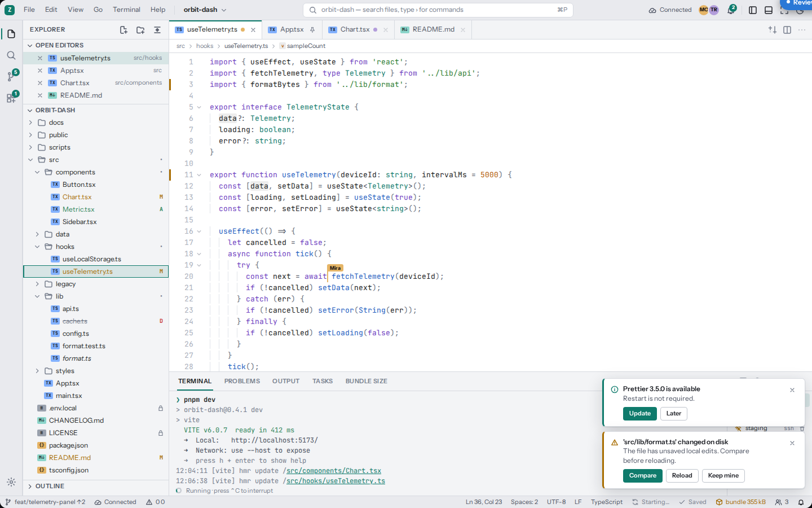Viewport: 812px width, 508px height.
Task: Open editor more actions ellipsis
Action: tap(802, 29)
